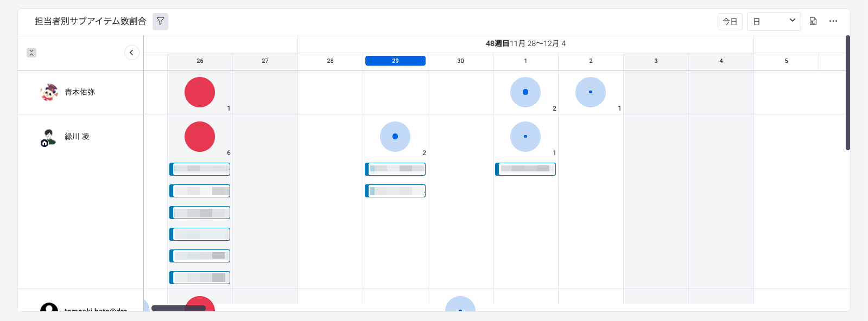
Task: Open first task bar under 緑川 凌 on 26
Action: 200,169
